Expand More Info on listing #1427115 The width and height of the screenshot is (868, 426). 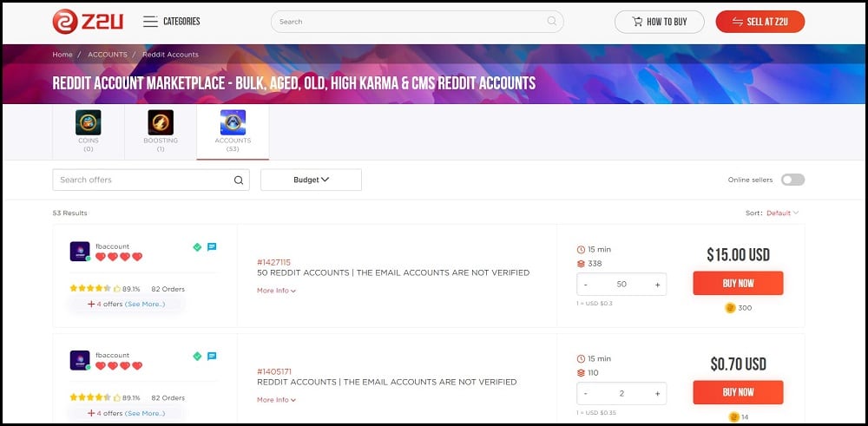click(276, 291)
